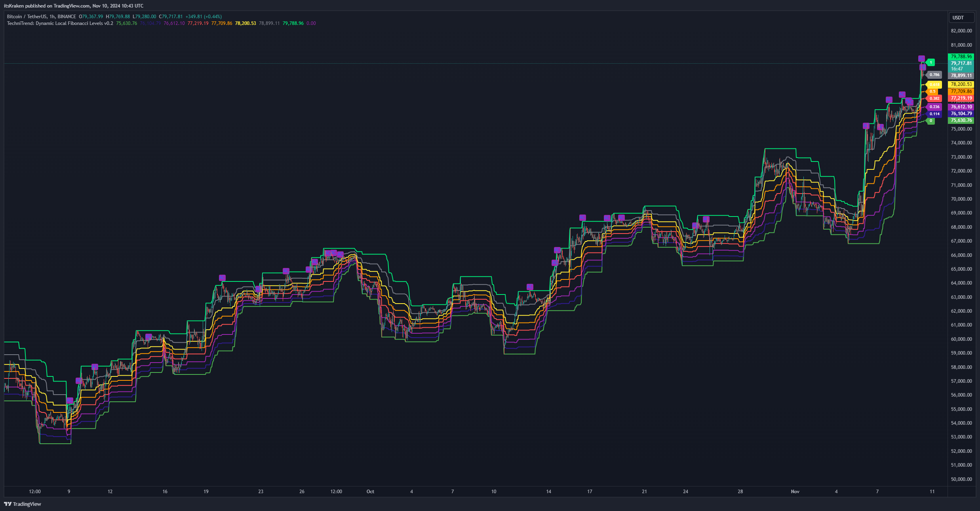Click the orange 77,709.86 price scale tag
The image size is (980, 511).
pos(961,91)
